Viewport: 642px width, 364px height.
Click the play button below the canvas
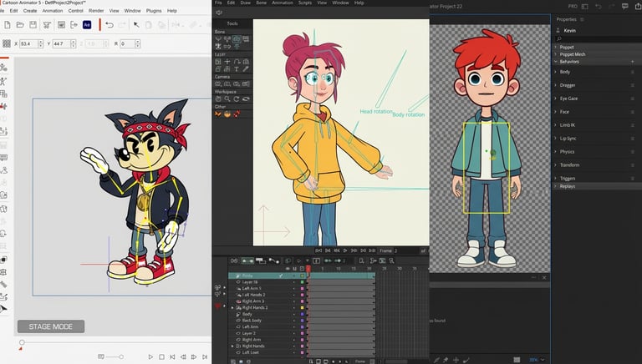pyautogui.click(x=150, y=357)
